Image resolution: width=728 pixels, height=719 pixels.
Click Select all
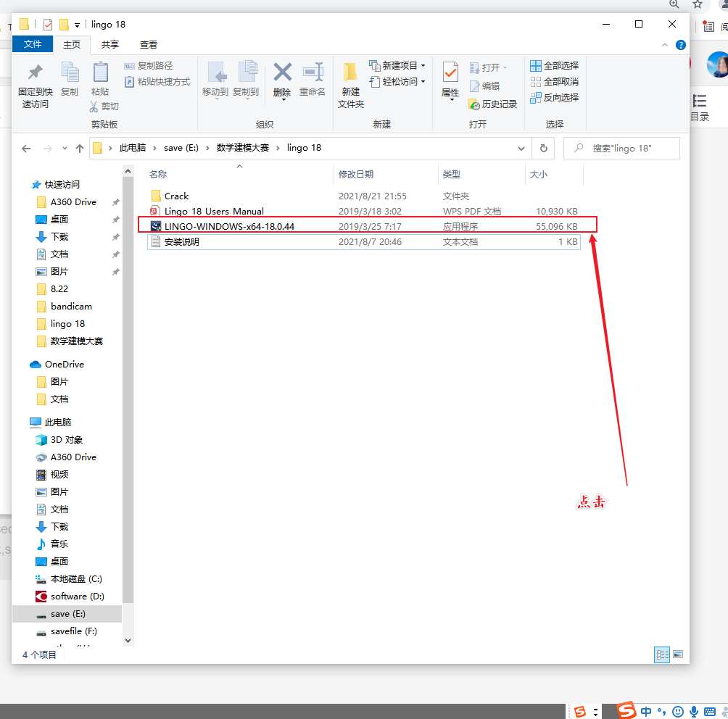pos(555,66)
